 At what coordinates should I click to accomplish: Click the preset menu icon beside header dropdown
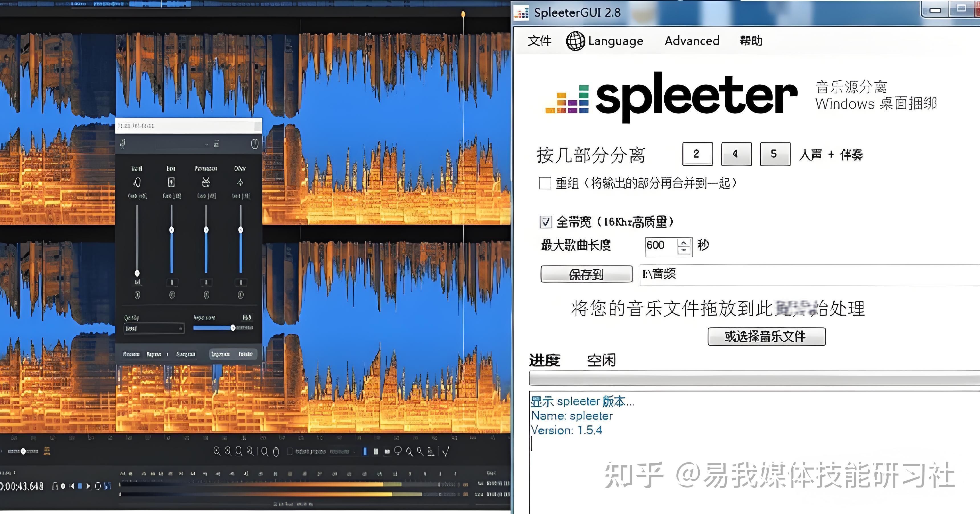216,144
